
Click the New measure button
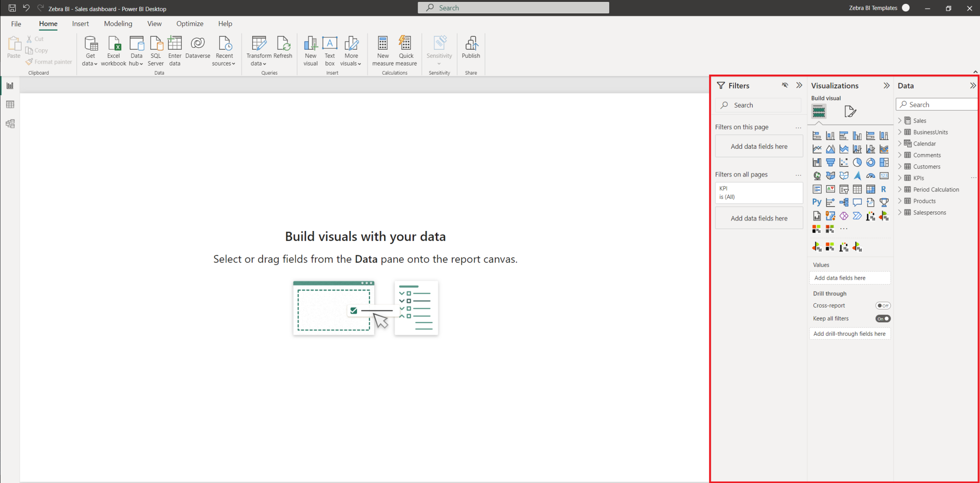383,51
